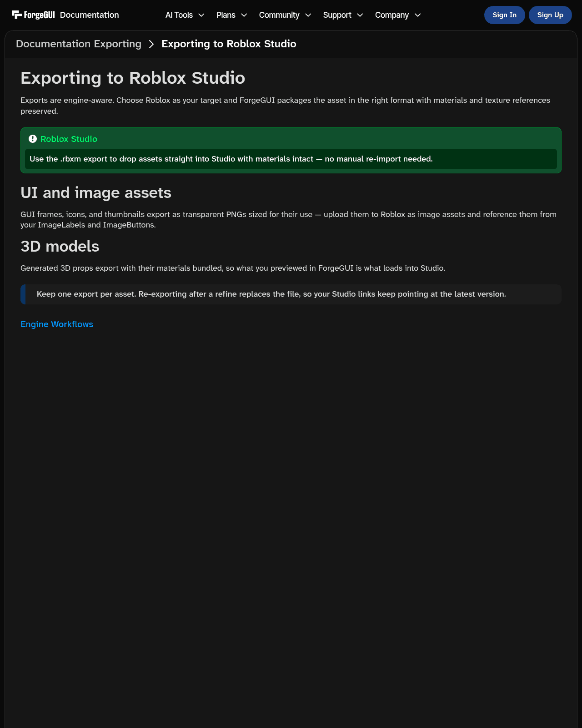This screenshot has height=728, width=582.
Task: Click the current breadcrumb Exporting to Roblox Studio
Action: pos(229,44)
